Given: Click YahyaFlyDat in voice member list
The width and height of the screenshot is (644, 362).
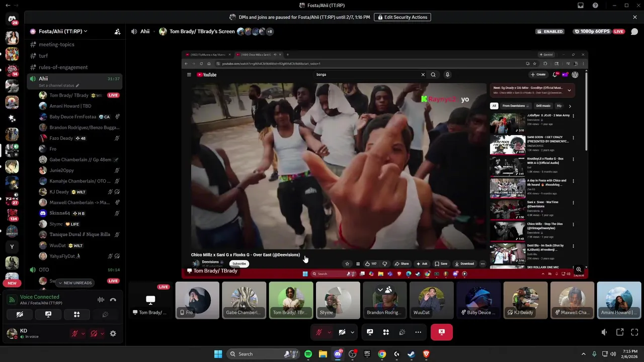Looking at the screenshot, I should click(79, 256).
